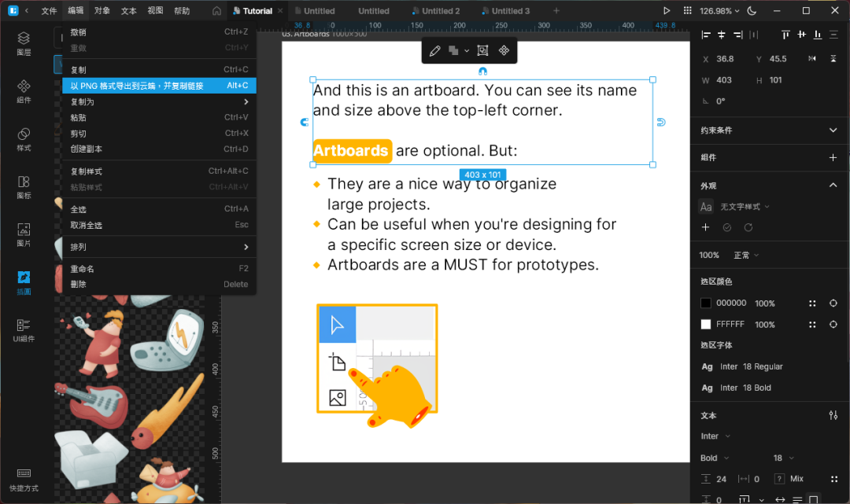Open the 图标 (Icons) sidebar panel
This screenshot has width=850, height=504.
click(24, 186)
